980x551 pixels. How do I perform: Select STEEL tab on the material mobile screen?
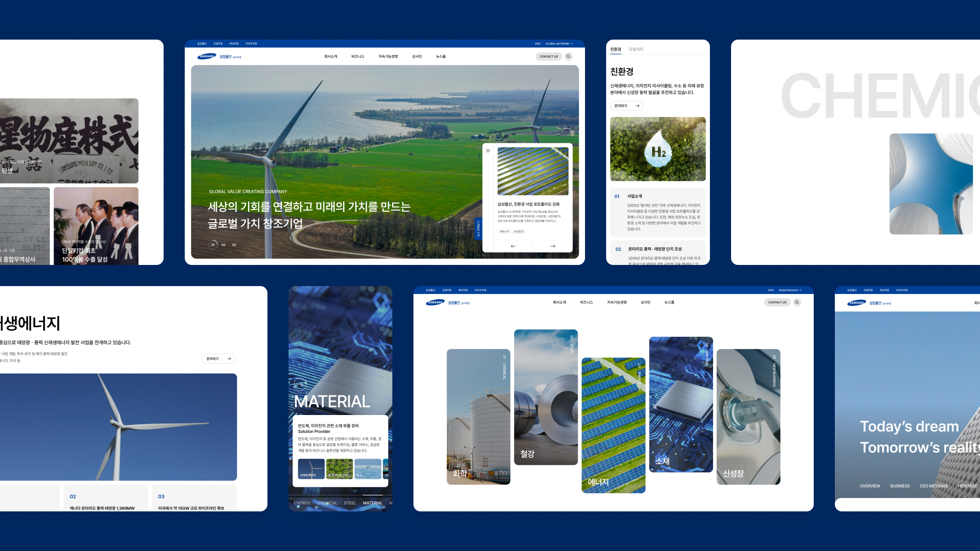coord(350,503)
